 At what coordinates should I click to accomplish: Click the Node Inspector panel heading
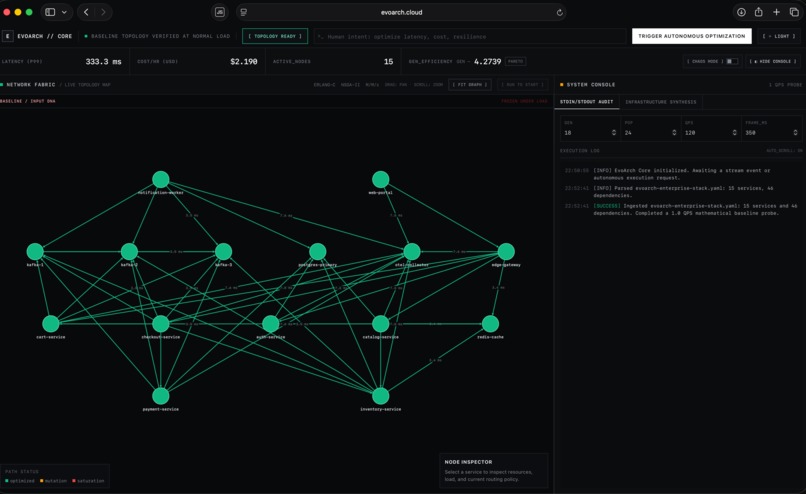point(468,462)
